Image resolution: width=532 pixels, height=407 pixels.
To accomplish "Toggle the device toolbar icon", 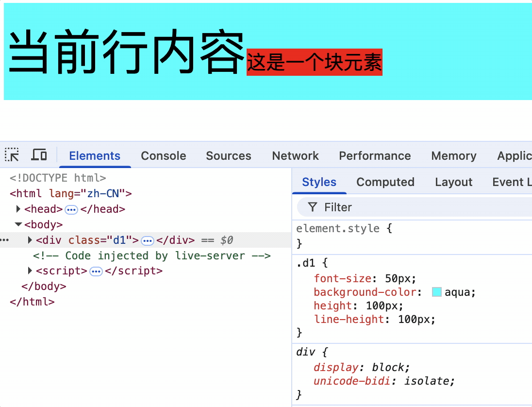I will click(x=39, y=154).
